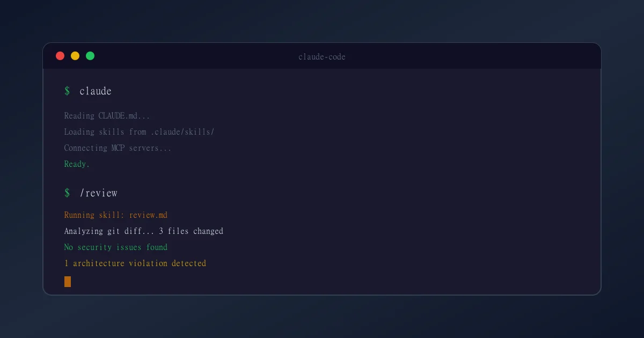
Task: Click 'review.md' filename in skill output
Action: tap(149, 215)
